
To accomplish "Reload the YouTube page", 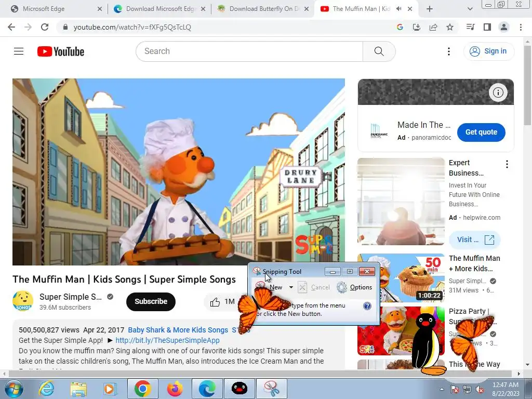I will point(45,27).
